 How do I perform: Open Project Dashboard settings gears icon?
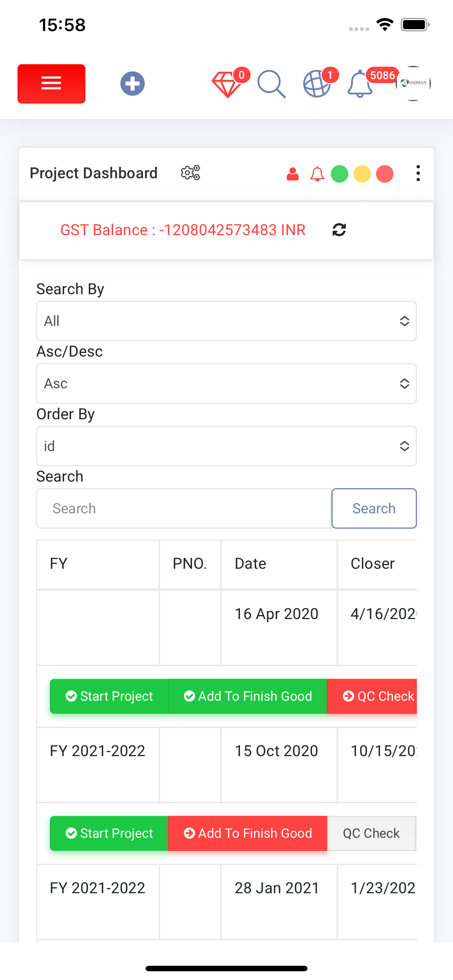pyautogui.click(x=190, y=173)
